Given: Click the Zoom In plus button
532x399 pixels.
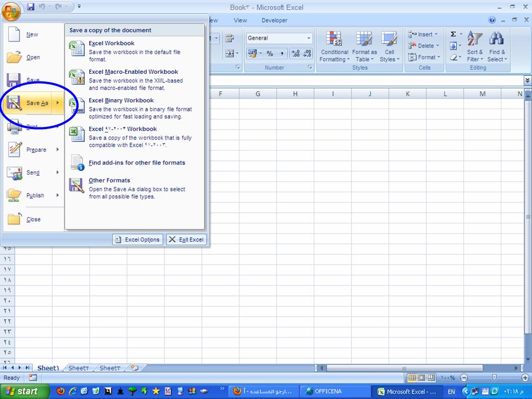Looking at the screenshot, I should coord(525,377).
